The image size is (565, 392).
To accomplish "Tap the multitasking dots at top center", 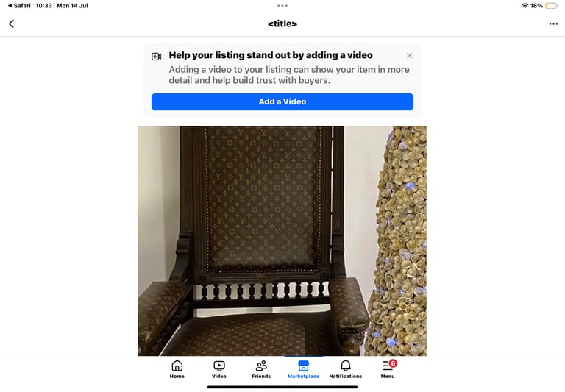I will click(x=282, y=6).
